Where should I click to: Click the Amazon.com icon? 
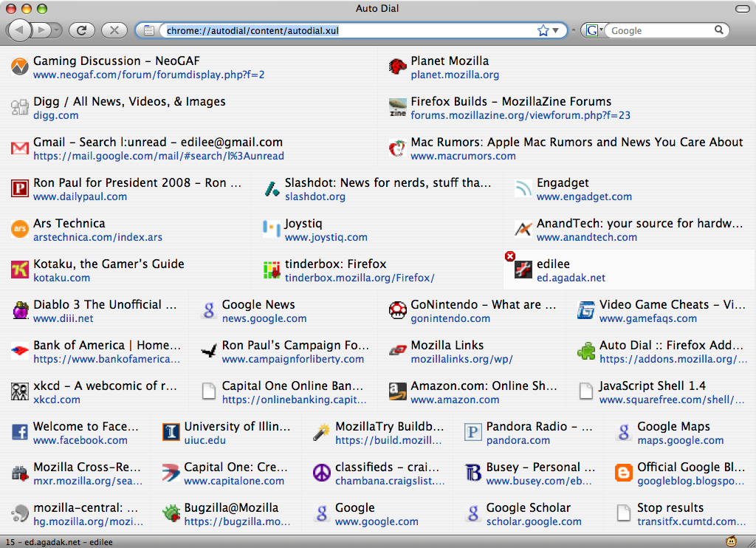tap(397, 391)
